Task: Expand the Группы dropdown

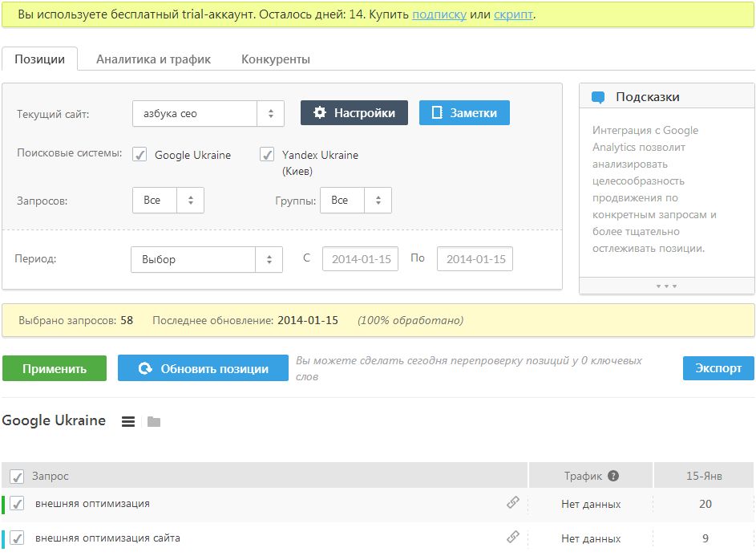Action: [355, 200]
